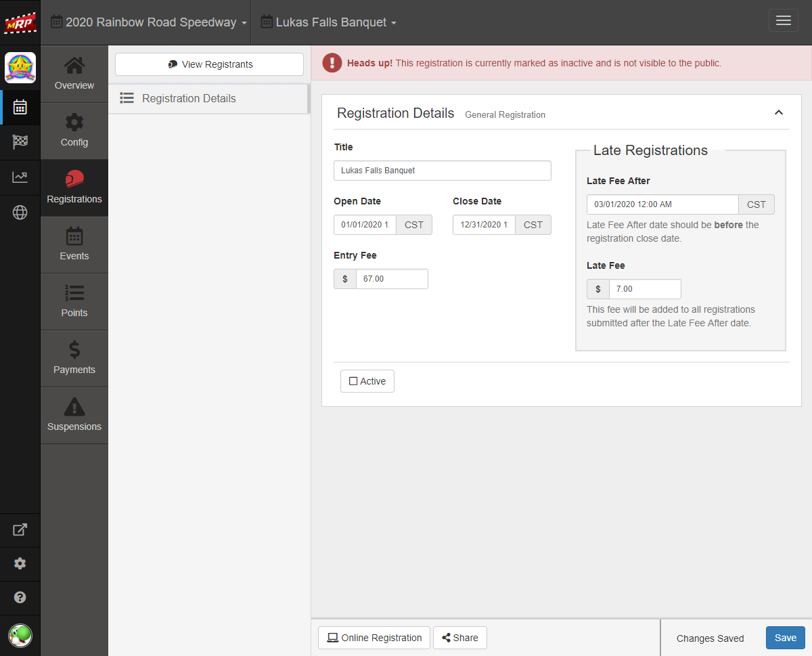Toggle the hamburger menu button

coord(784,20)
